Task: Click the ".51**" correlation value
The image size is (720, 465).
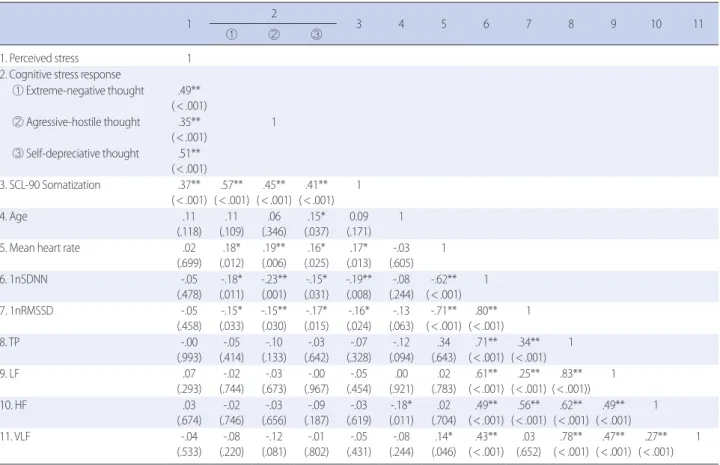Action: pos(189,153)
